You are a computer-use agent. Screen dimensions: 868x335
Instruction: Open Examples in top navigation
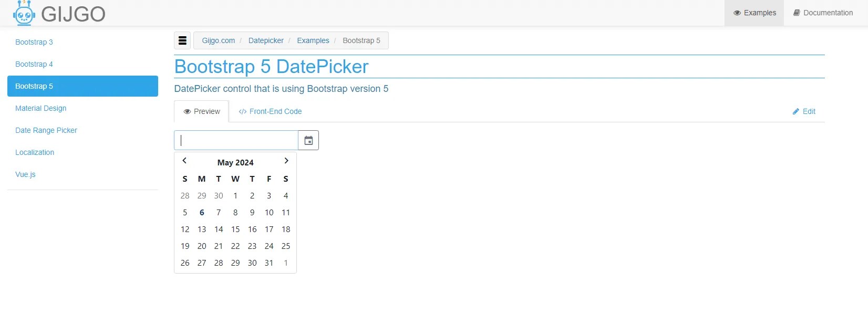(755, 13)
